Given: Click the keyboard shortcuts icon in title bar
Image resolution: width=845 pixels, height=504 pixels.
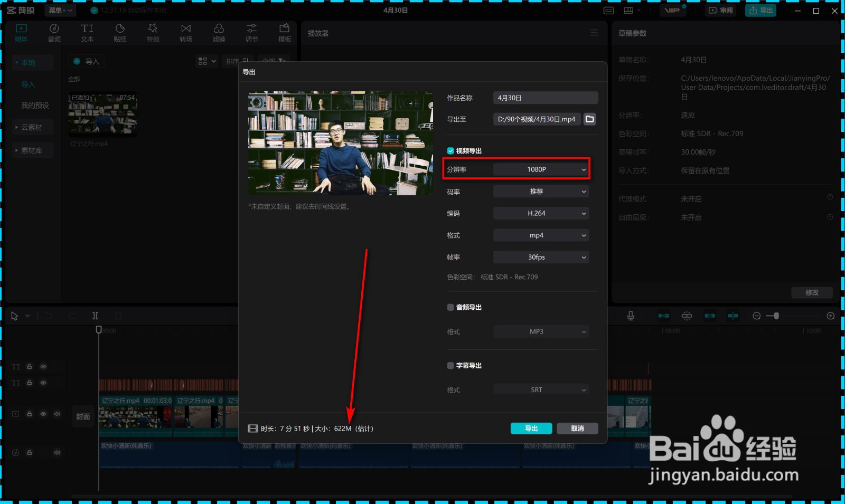Looking at the screenshot, I should click(x=609, y=11).
